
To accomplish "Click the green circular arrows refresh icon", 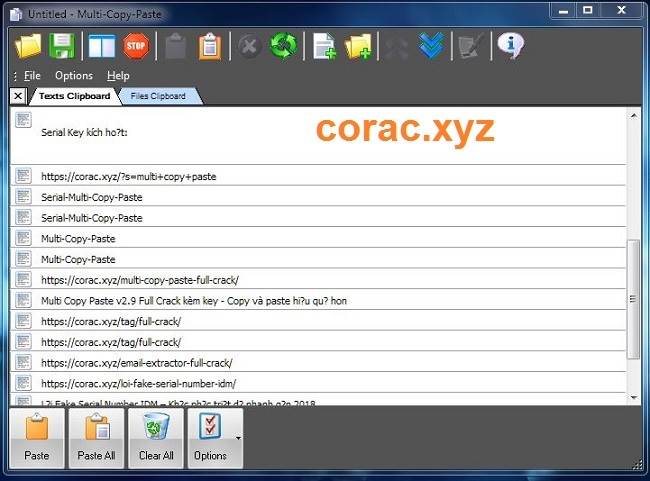I will (x=284, y=46).
